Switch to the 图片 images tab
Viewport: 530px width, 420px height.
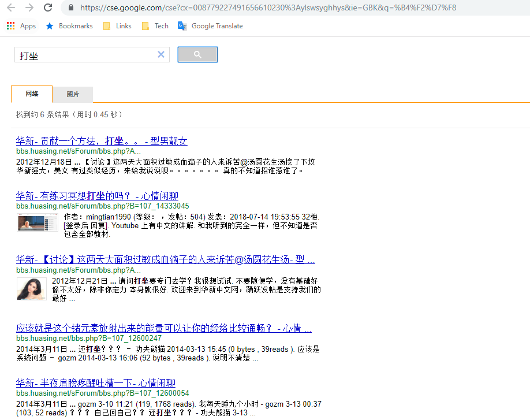coord(73,95)
